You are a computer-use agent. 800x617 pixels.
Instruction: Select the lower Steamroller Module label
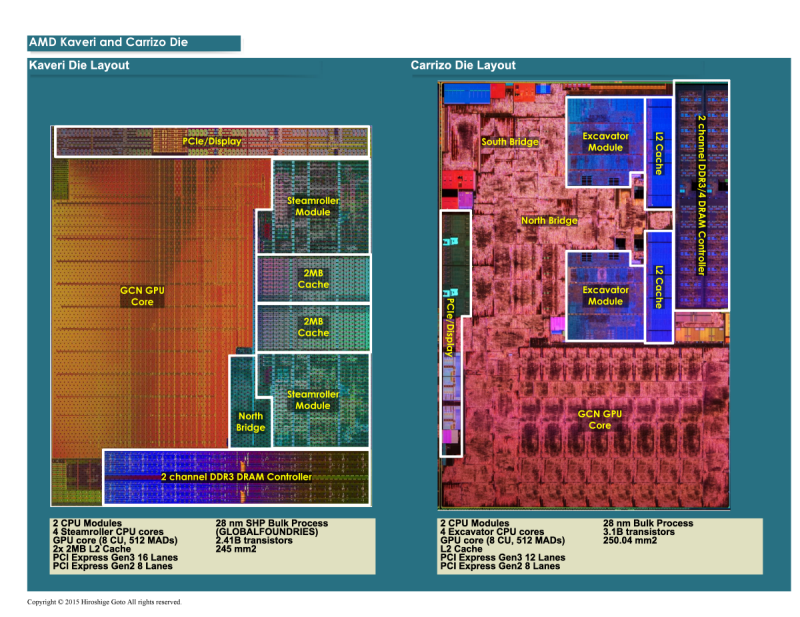point(313,399)
